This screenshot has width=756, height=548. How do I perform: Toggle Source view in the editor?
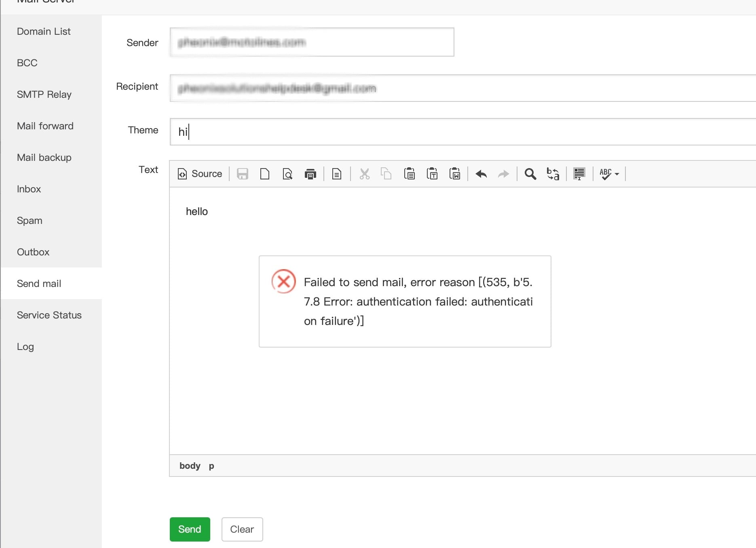tap(200, 174)
